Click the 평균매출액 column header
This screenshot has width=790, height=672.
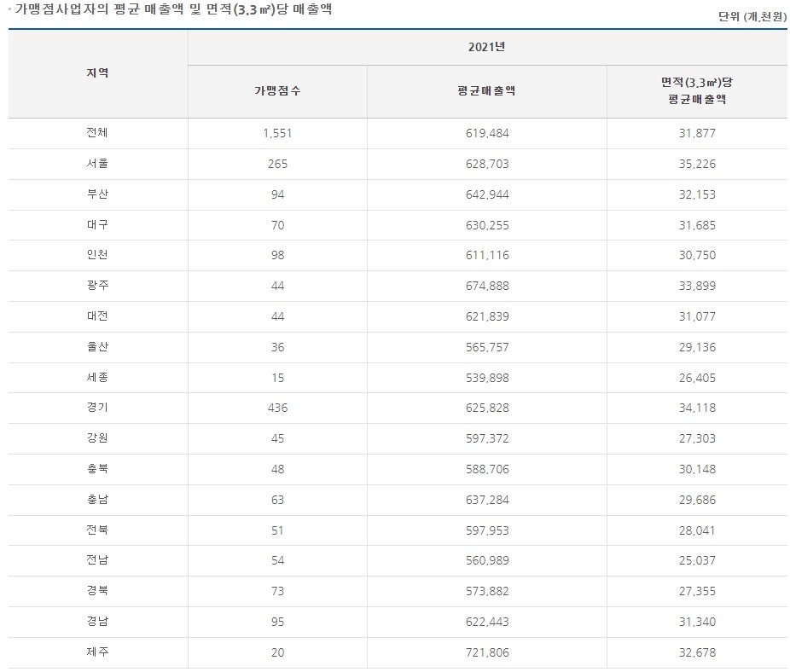(x=486, y=90)
